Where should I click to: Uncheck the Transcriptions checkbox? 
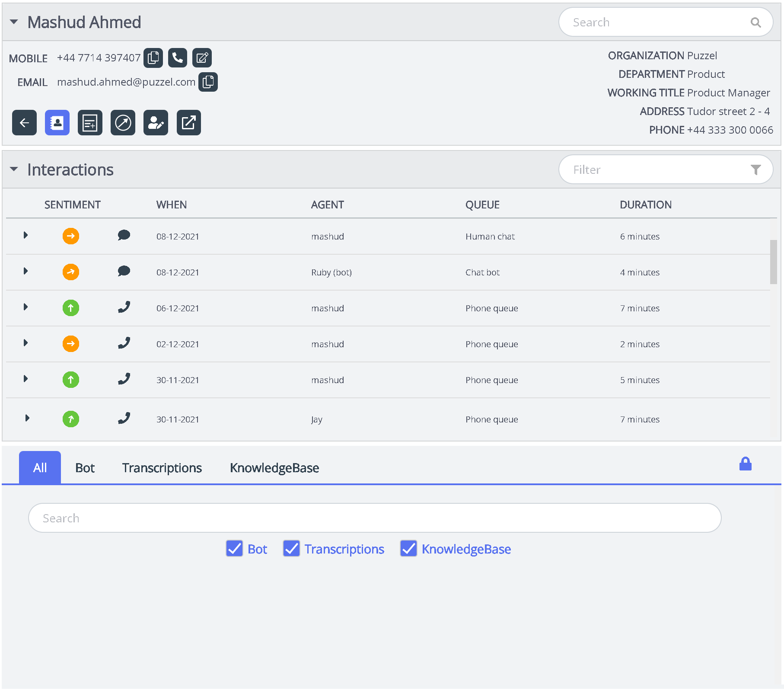(x=291, y=549)
